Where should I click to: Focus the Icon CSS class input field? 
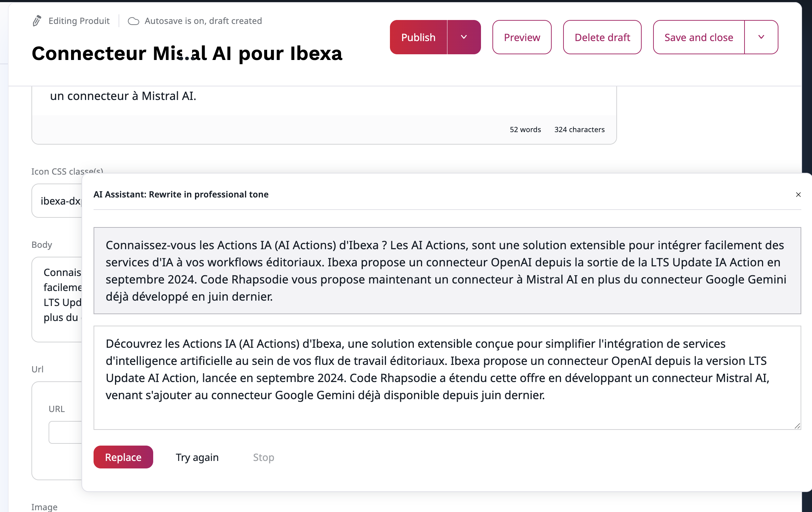pos(59,201)
